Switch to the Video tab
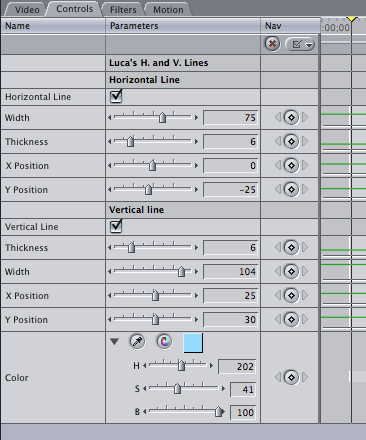This screenshot has width=366, height=440. click(27, 10)
